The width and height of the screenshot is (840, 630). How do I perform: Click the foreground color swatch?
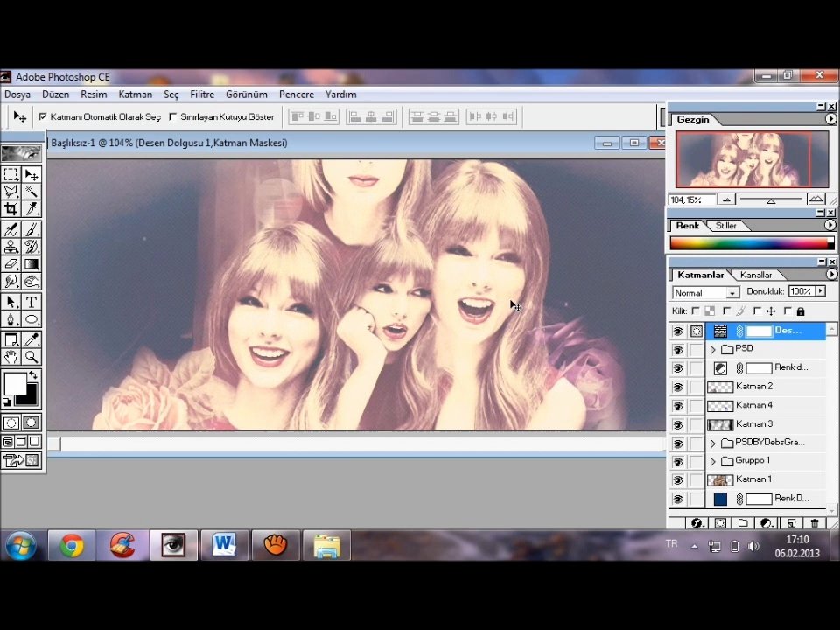(x=15, y=383)
